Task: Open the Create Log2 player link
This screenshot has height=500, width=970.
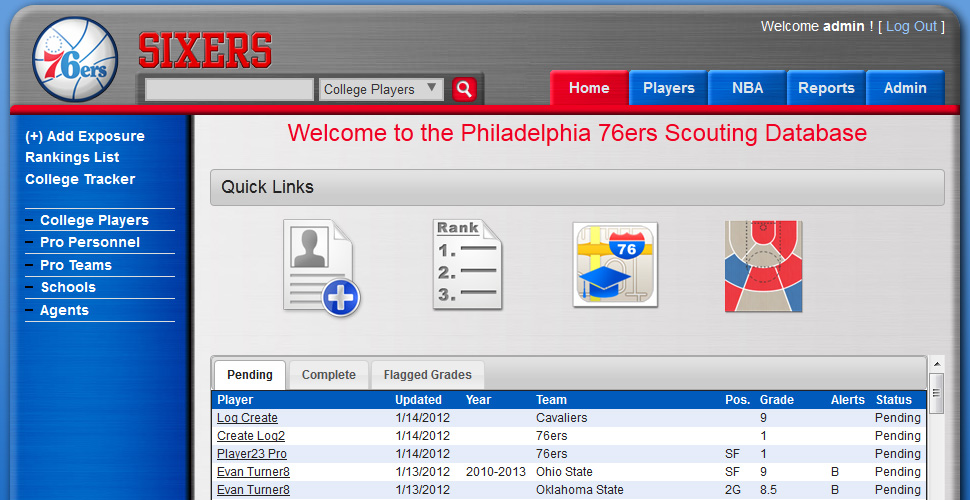Action: tap(251, 436)
